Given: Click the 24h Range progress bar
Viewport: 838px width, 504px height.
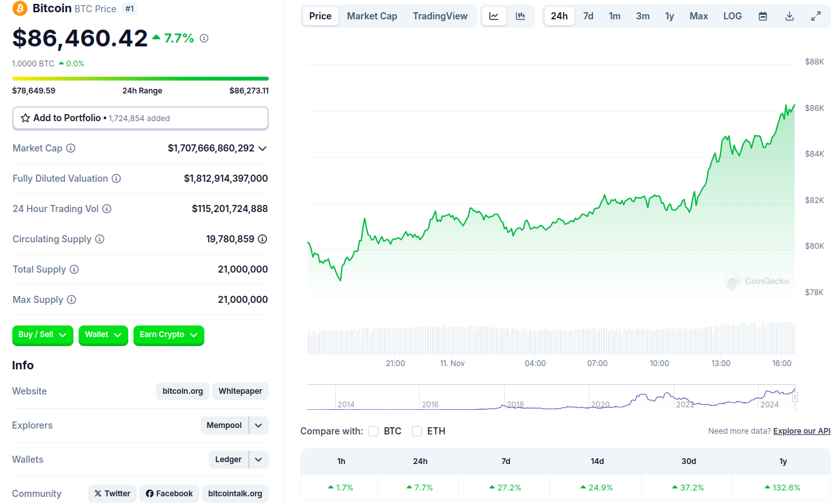Looking at the screenshot, I should click(x=141, y=79).
